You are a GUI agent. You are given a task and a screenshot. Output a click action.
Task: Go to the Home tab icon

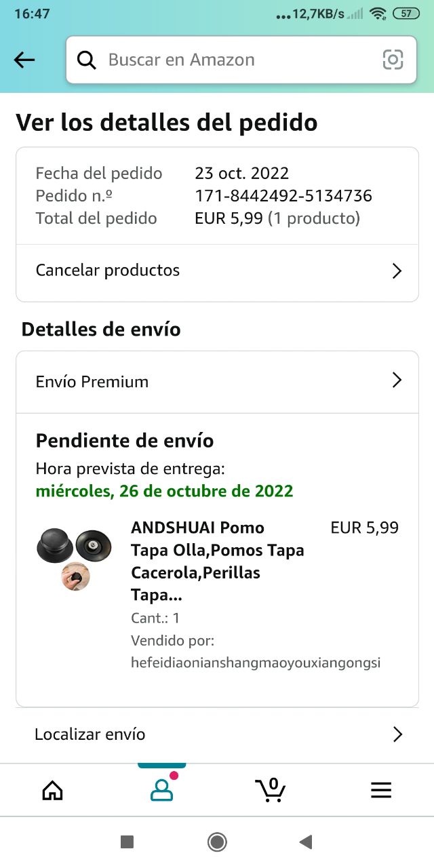tap(52, 790)
